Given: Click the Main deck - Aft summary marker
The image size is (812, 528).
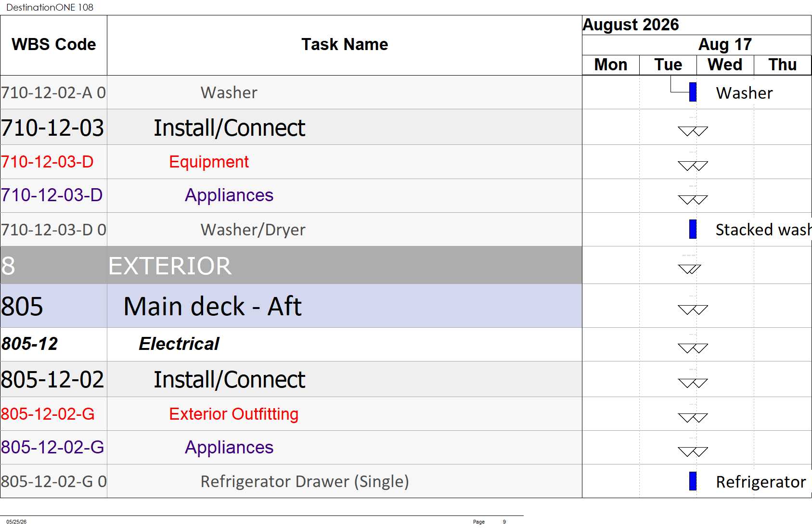Looking at the screenshot, I should (x=693, y=309).
